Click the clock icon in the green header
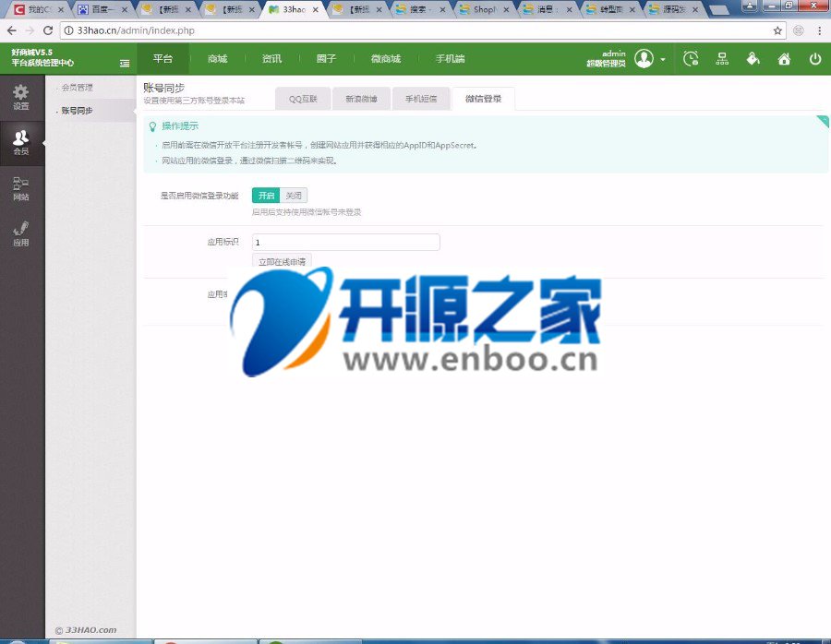The image size is (831, 644). (691, 59)
